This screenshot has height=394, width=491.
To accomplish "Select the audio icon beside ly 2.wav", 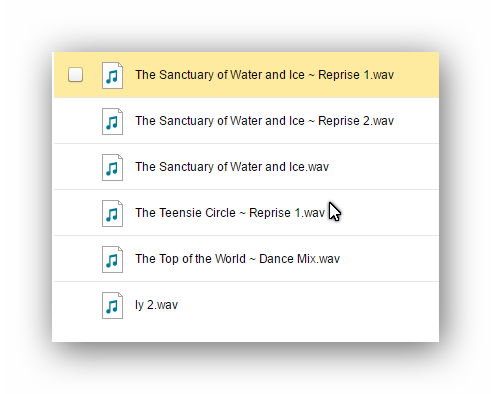I will [x=112, y=305].
